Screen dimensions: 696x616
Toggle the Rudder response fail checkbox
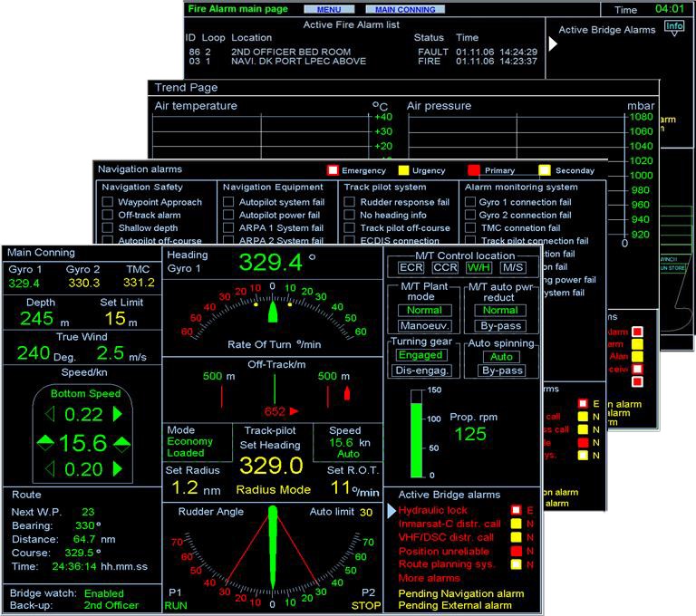[x=349, y=202]
